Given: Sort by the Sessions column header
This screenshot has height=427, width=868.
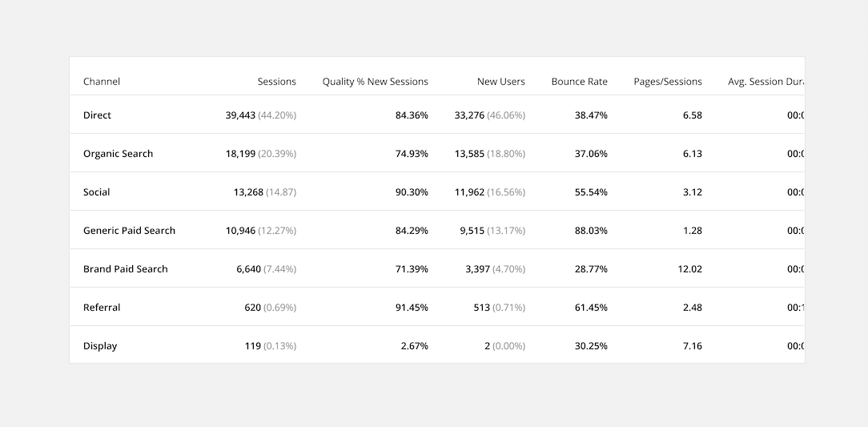Looking at the screenshot, I should pos(277,82).
